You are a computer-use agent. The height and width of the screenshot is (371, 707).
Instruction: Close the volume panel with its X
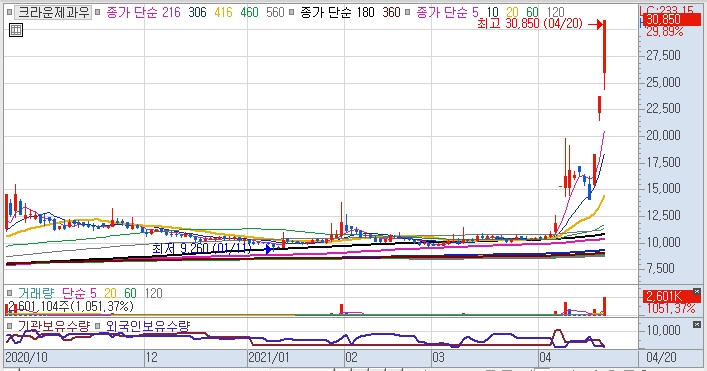697,292
